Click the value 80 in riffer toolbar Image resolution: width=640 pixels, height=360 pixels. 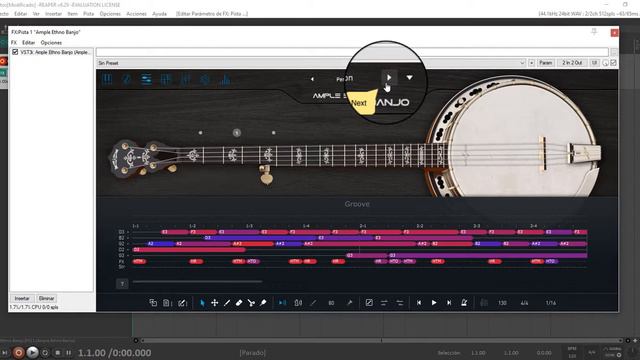331,303
